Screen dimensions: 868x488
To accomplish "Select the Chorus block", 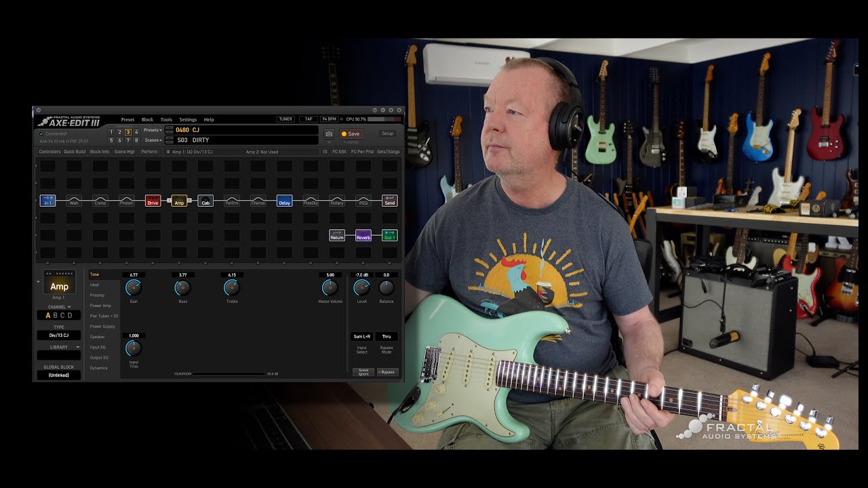I will [258, 201].
